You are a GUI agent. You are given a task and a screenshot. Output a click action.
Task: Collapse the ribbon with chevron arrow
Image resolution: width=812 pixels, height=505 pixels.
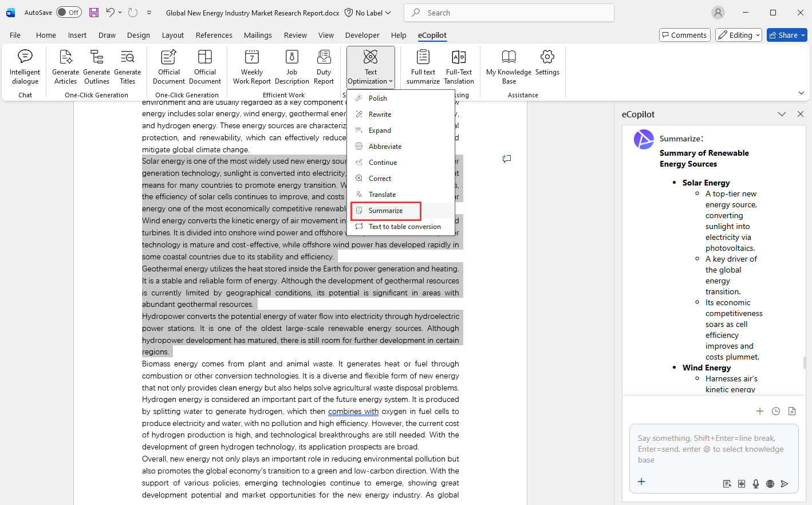pos(801,93)
